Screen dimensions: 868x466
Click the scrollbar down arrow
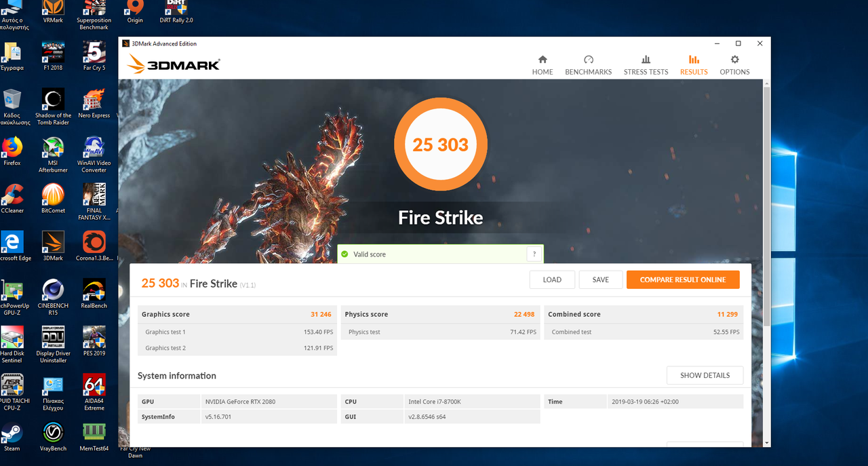click(767, 443)
